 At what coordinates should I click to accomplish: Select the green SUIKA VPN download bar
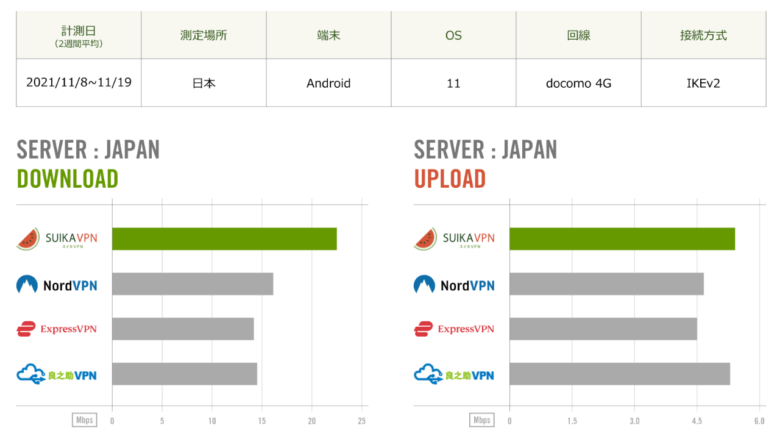[x=224, y=239]
